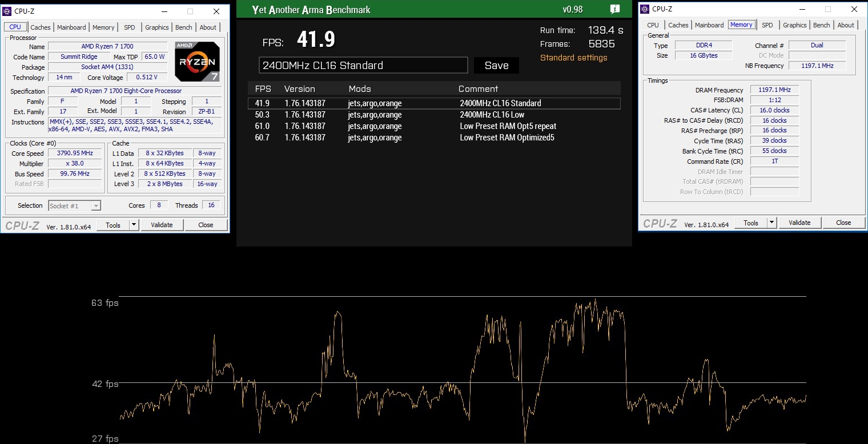The width and height of the screenshot is (868, 444).
Task: Click the AMD Ryzen 7 logo image
Action: point(197,62)
